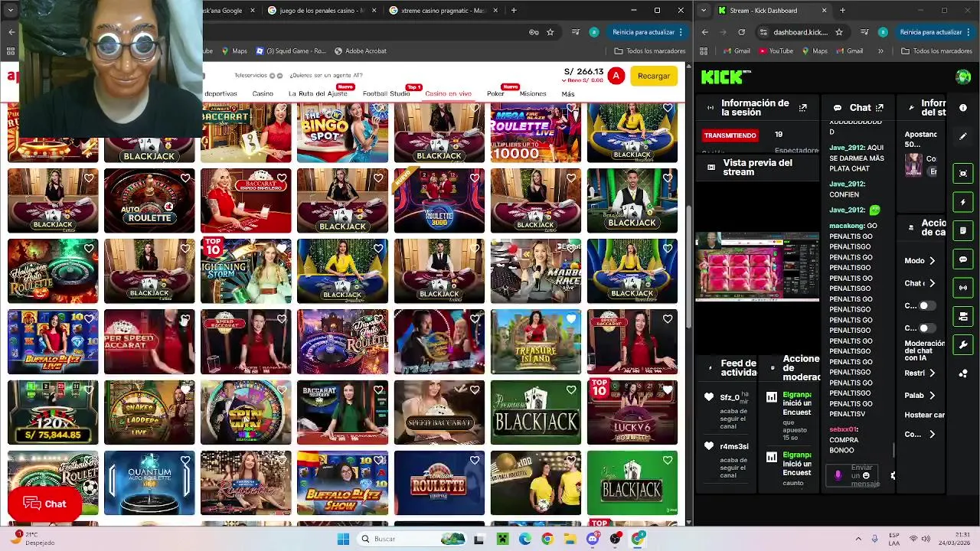Image resolution: width=980 pixels, height=551 pixels.
Task: Click the yellow Recargar button
Action: pyautogui.click(x=653, y=76)
